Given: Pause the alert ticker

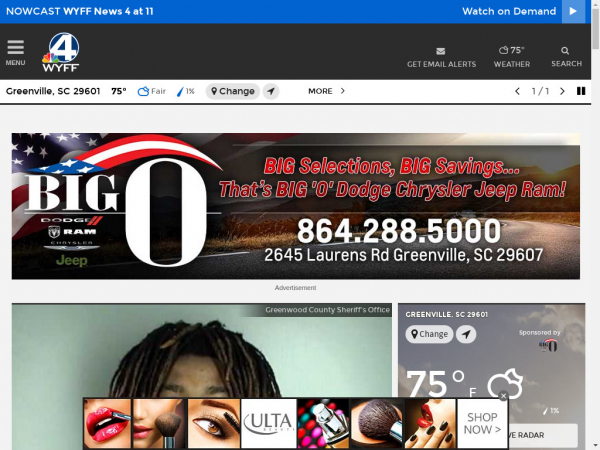Looking at the screenshot, I should tap(581, 91).
